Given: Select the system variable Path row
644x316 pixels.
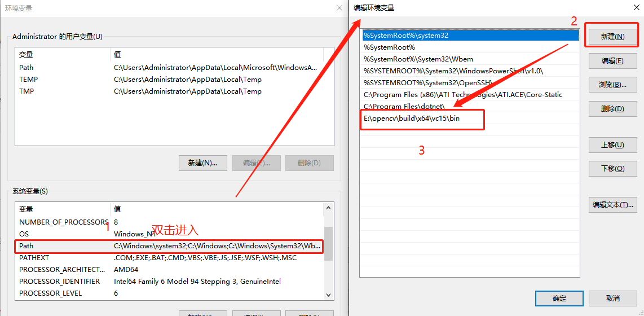Looking at the screenshot, I should click(170, 246).
